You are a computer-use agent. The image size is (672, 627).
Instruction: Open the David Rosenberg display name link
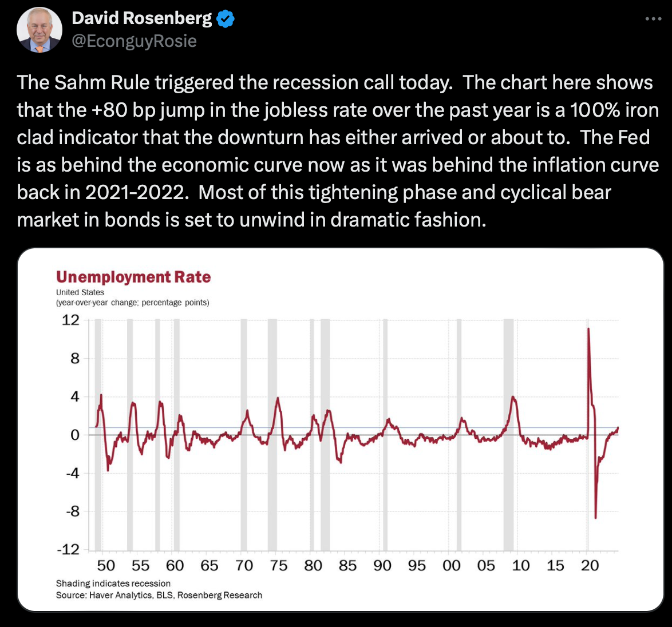142,18
